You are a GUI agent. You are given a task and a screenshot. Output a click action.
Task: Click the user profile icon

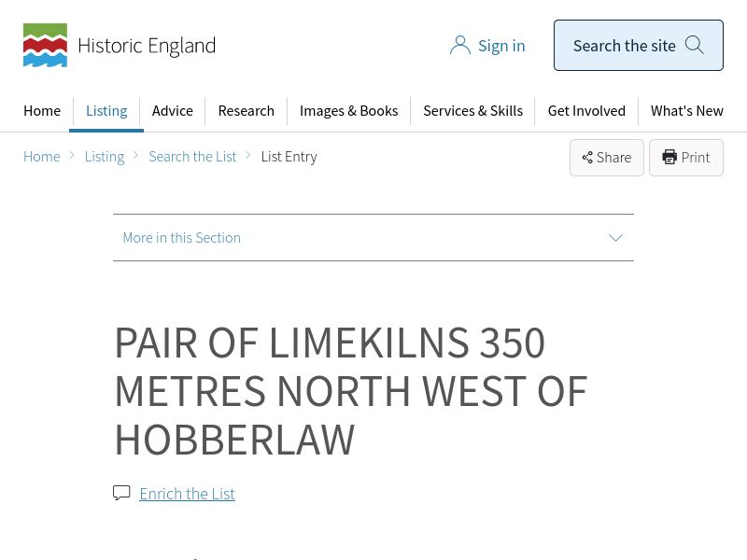coord(459,46)
